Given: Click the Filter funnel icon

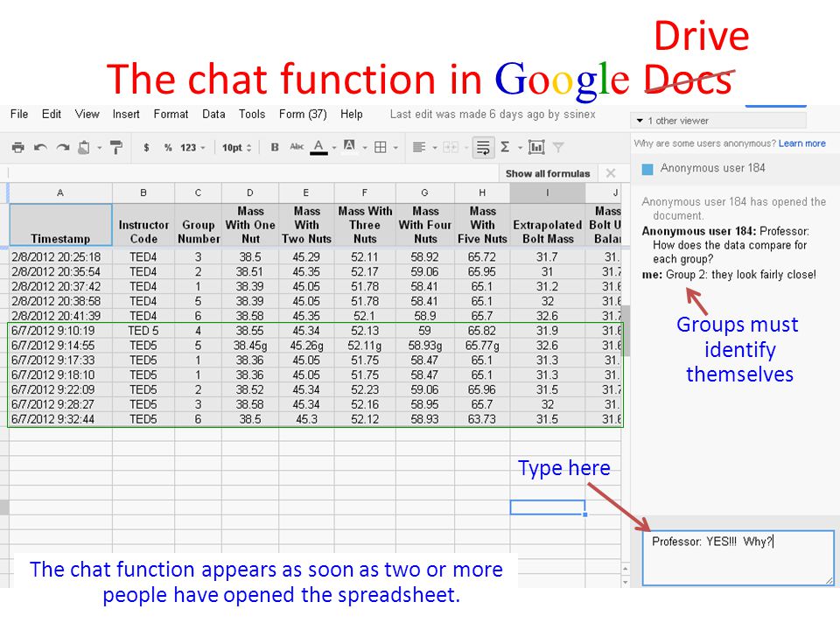Looking at the screenshot, I should 558,147.
